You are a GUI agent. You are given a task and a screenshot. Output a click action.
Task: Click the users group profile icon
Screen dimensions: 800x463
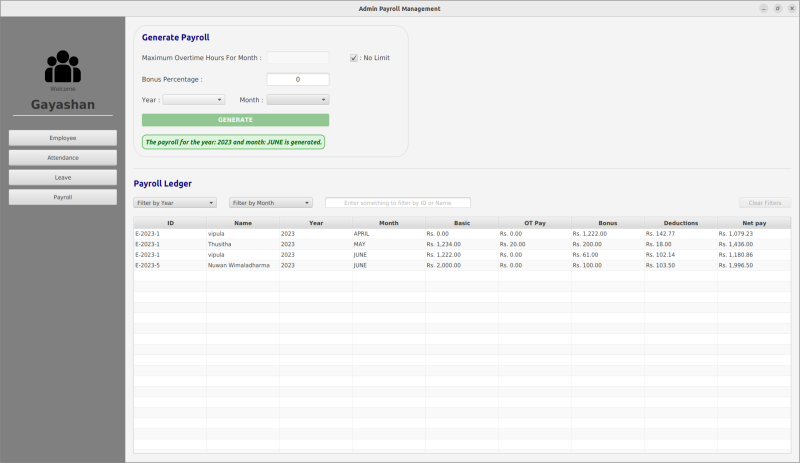[62, 67]
